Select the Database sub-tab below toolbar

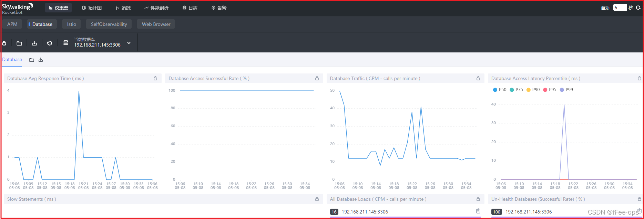12,59
